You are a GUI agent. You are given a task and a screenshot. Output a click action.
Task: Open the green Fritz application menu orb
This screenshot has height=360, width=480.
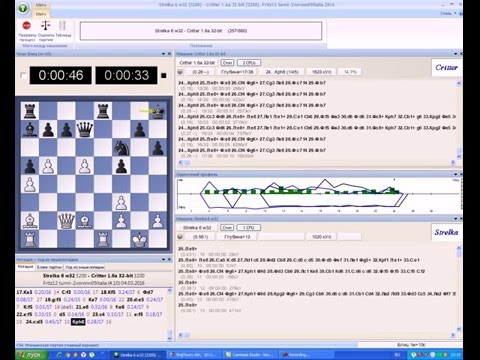pos(23,8)
